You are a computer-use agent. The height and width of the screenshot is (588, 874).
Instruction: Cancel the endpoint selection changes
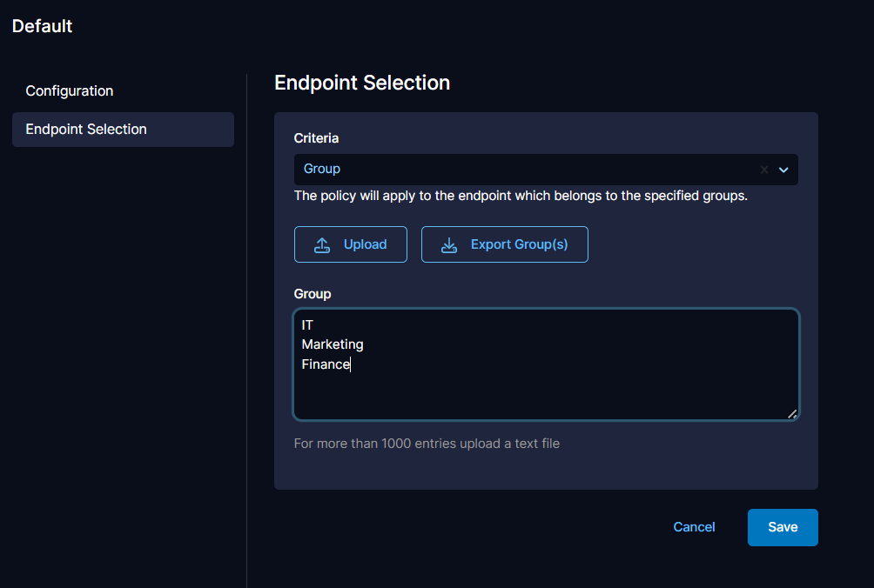tap(693, 527)
